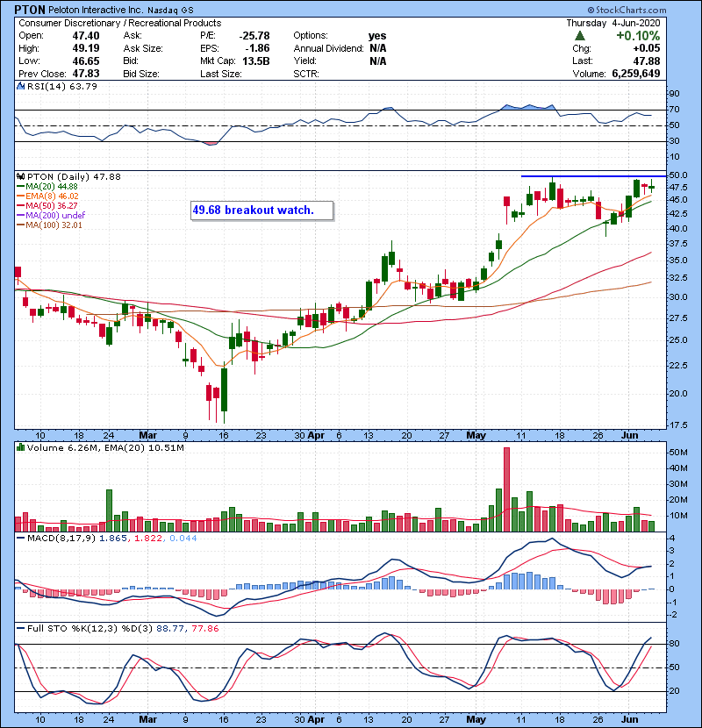Click the MA(50) 36.27 legend entry

[47, 205]
